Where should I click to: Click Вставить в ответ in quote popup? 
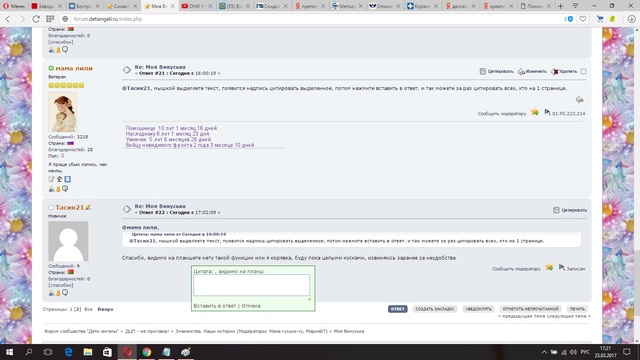click(x=215, y=306)
